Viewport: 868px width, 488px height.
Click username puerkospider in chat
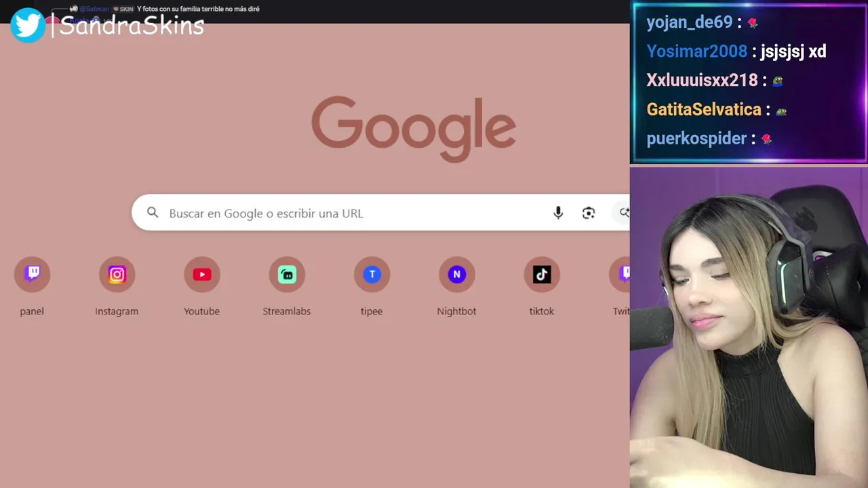click(696, 138)
